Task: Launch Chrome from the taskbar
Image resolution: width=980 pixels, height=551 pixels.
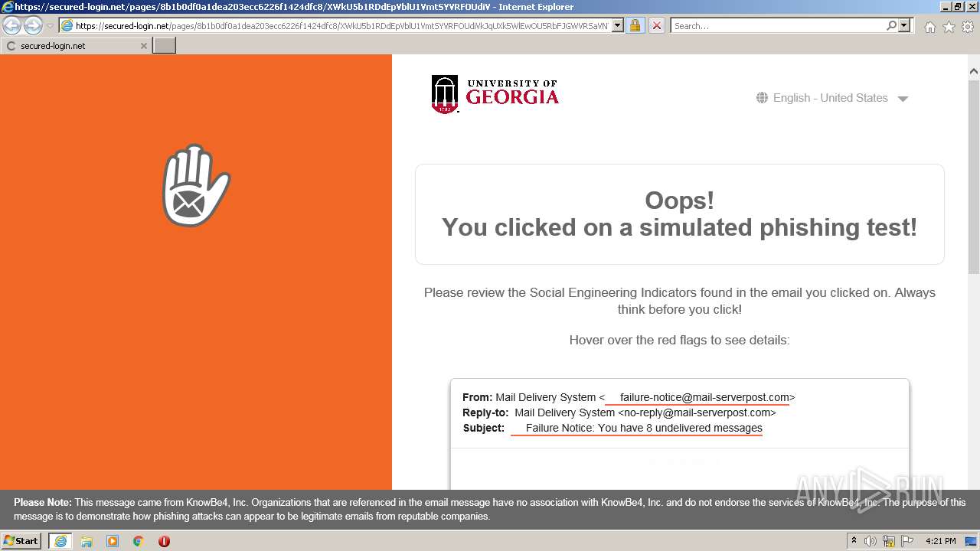Action: [139, 541]
